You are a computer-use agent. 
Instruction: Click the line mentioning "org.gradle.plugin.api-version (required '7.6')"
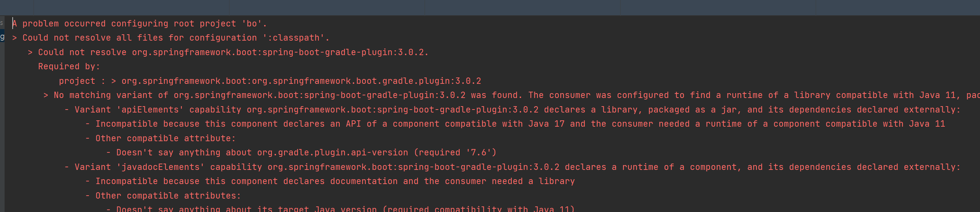point(306,153)
